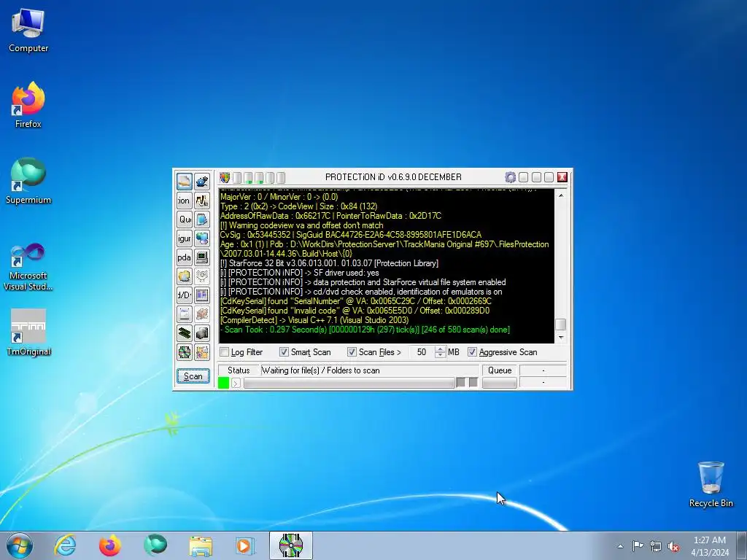The height and width of the screenshot is (560, 747).
Task: Disable the Aggressive Scan checkbox
Action: (472, 352)
